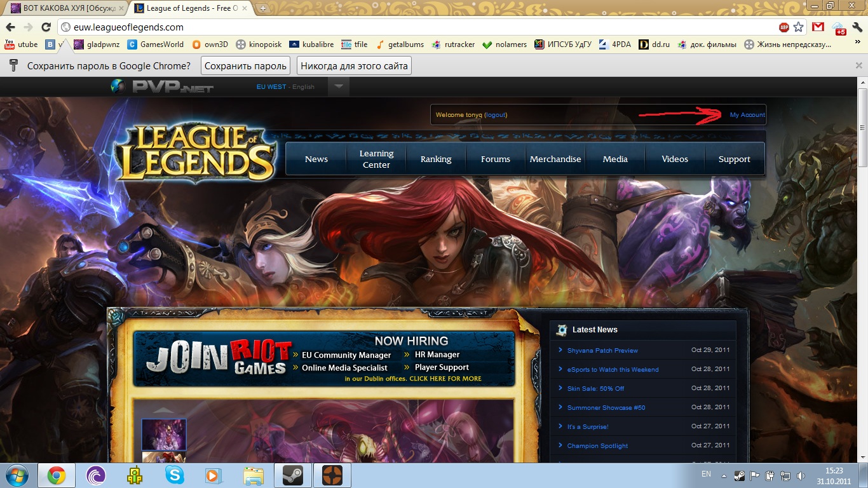Open the Жизнь непредсказу... bookmark

(787, 44)
